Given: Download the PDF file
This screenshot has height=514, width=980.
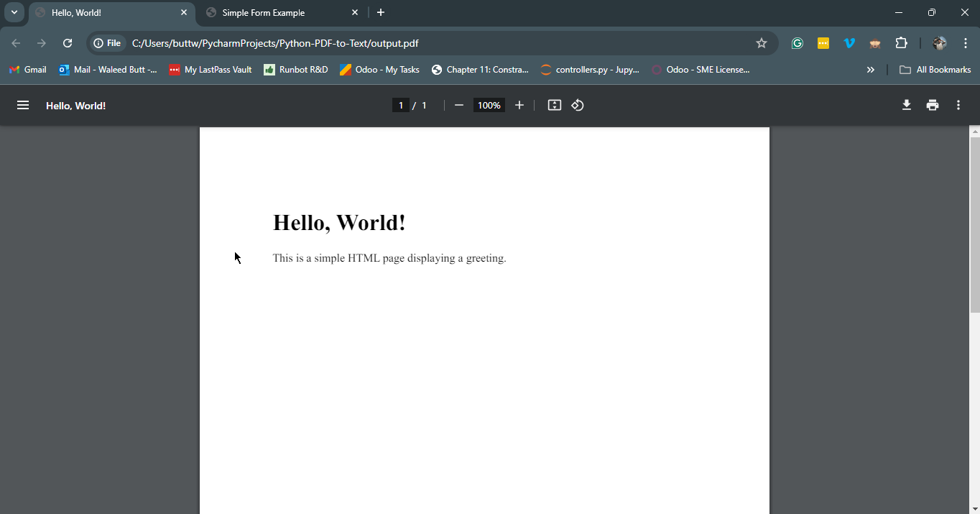Looking at the screenshot, I should point(906,106).
